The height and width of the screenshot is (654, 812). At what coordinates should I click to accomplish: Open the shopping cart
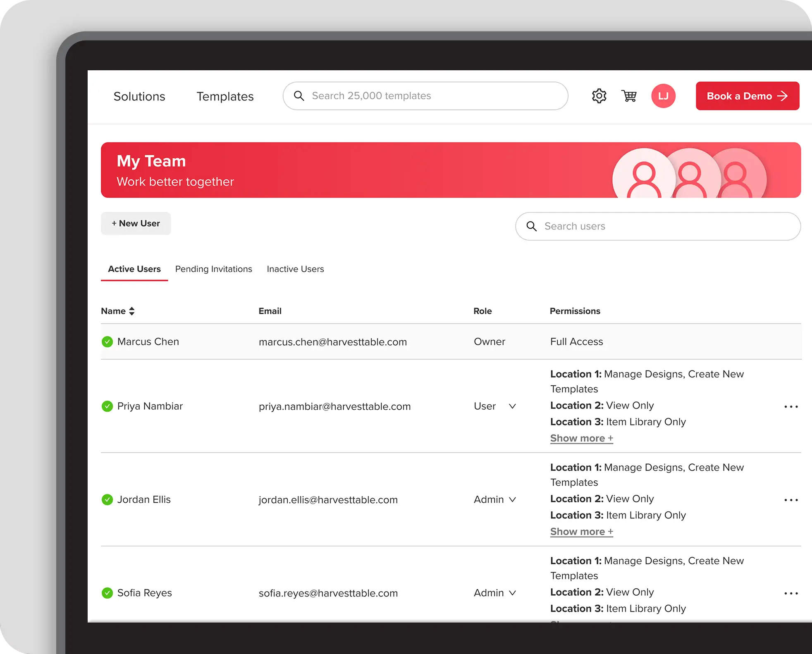click(629, 95)
